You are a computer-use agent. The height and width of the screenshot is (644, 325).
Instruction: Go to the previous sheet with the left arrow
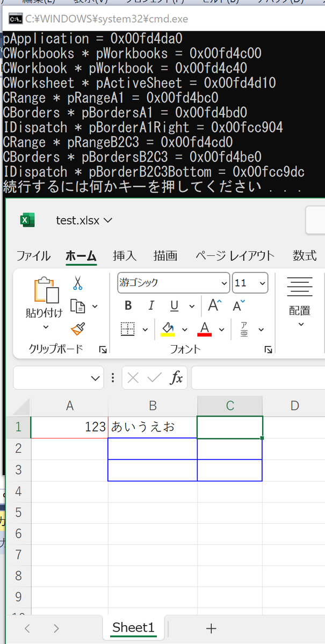coord(27,628)
